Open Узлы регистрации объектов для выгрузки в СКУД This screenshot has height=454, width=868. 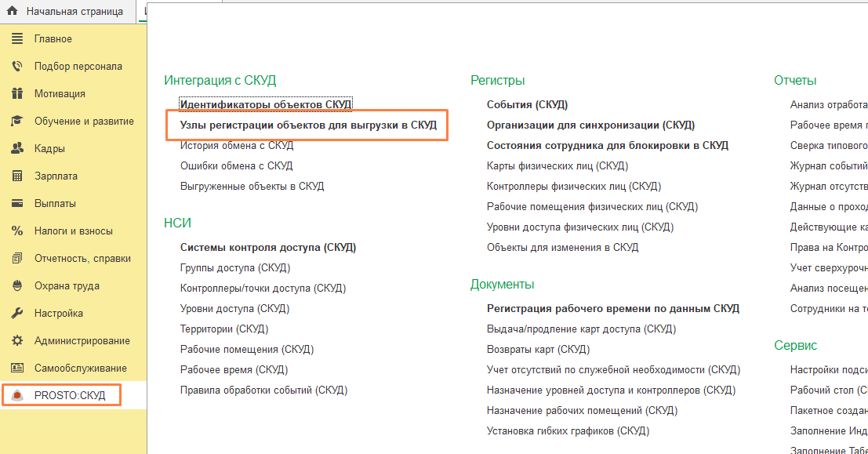coord(308,125)
